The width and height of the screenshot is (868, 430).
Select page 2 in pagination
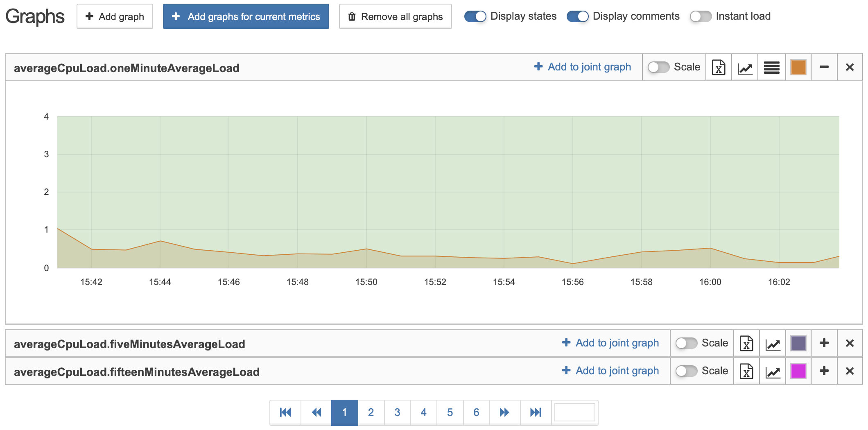click(x=371, y=412)
